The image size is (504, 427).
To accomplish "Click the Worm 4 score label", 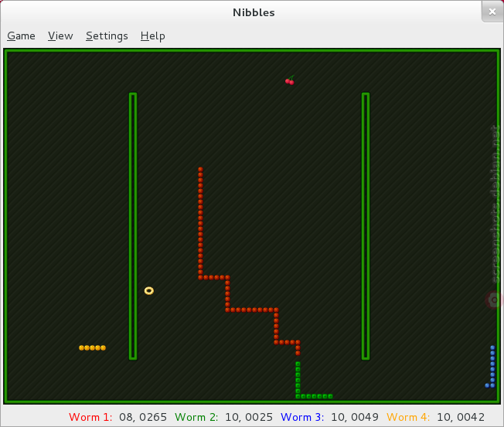I will click(x=408, y=417).
